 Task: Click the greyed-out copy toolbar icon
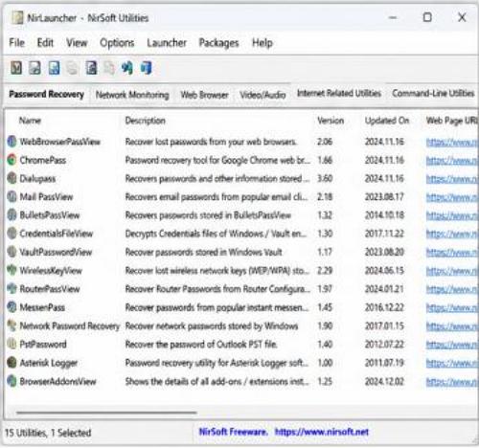pos(72,68)
